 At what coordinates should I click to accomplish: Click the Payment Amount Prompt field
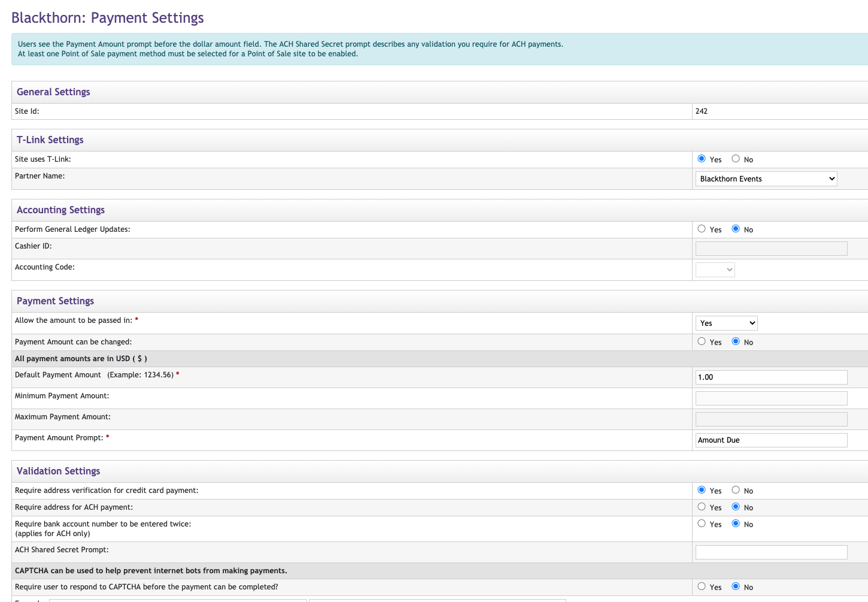tap(771, 440)
